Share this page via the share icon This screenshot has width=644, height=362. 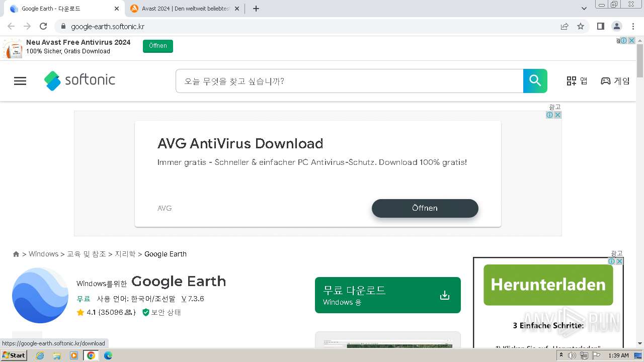pyautogui.click(x=565, y=26)
